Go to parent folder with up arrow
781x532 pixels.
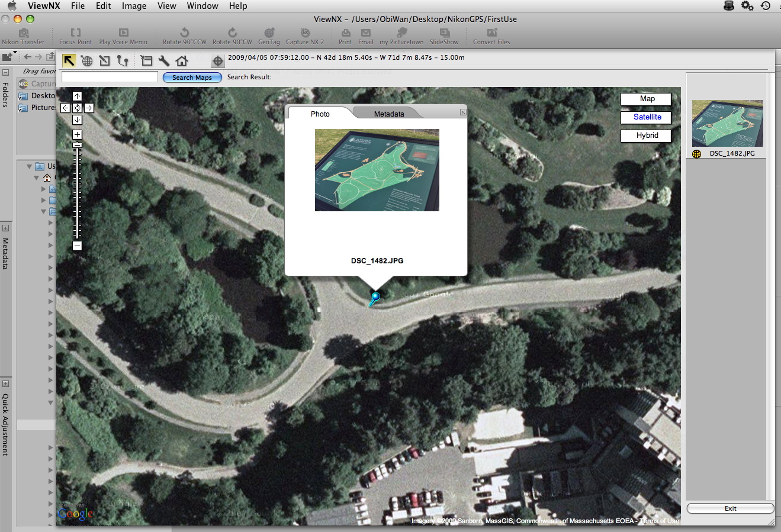(x=50, y=57)
